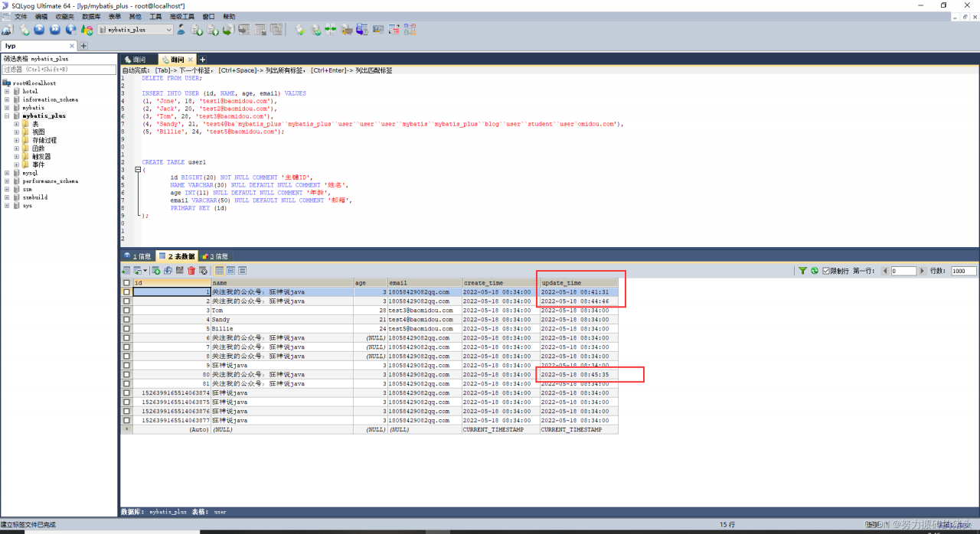Switch to the 1 信息 tab
The height and width of the screenshot is (534, 980).
(x=138, y=256)
